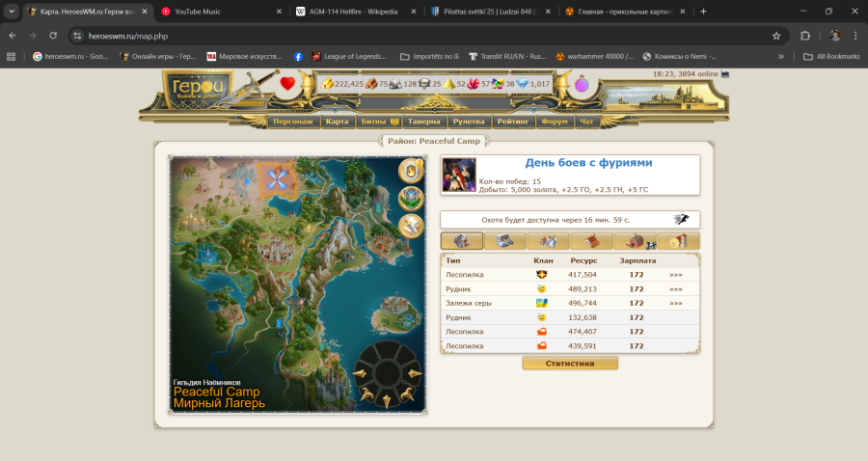Click the >>> arrows in the 489,213 Рудник row
Viewport: 868px width, 461px height.
tap(675, 289)
